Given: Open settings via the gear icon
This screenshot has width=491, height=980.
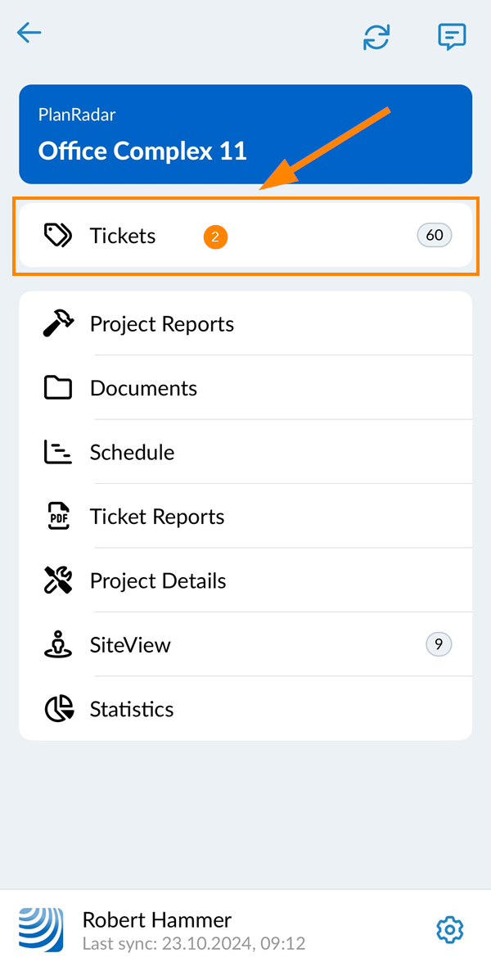Looking at the screenshot, I should pyautogui.click(x=450, y=930).
